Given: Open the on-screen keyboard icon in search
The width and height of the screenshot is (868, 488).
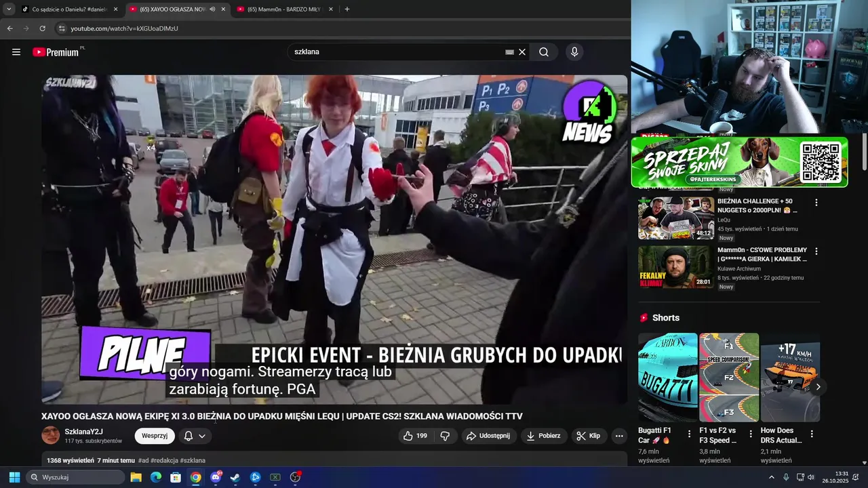Looking at the screenshot, I should 509,52.
